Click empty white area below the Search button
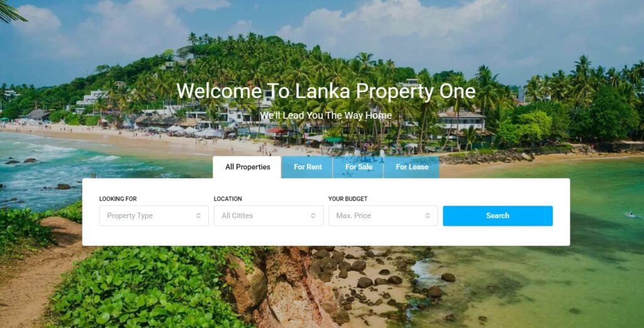 point(498,236)
